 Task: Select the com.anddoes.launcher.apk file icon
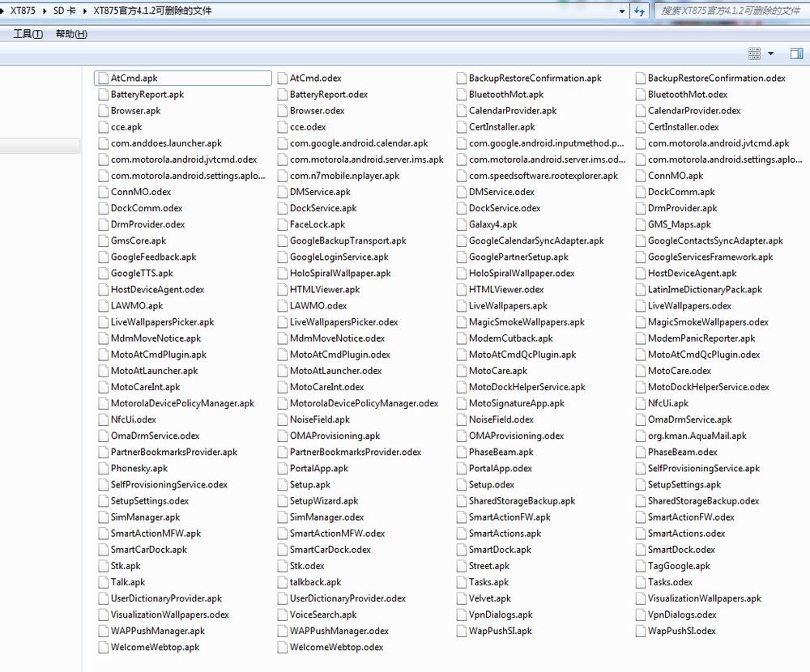[103, 143]
